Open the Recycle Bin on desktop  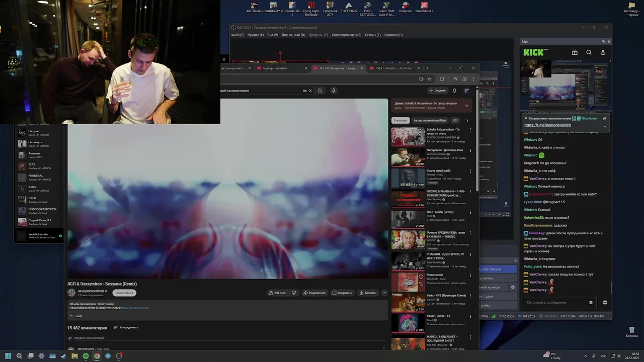tap(631, 332)
